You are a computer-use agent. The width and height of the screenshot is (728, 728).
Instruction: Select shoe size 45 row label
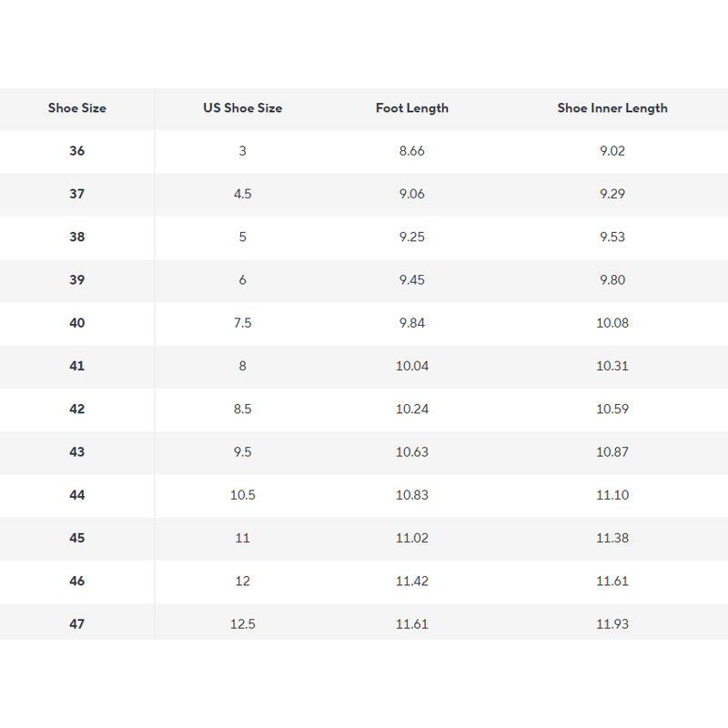[x=77, y=539]
